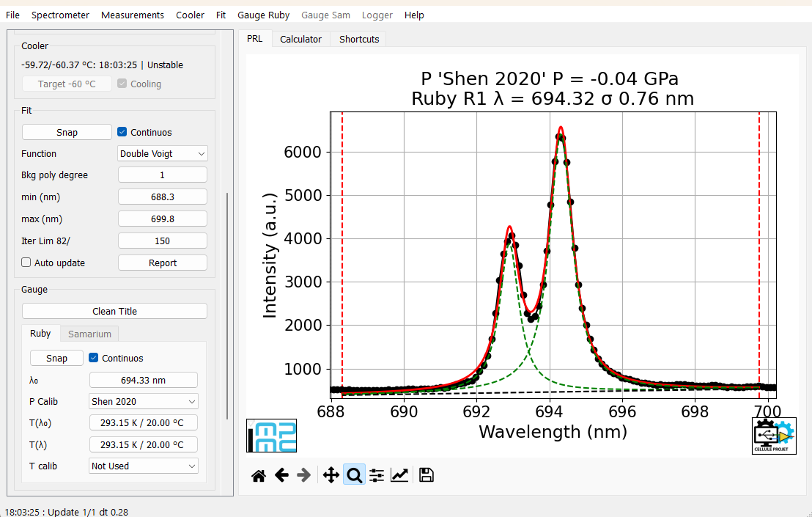Viewport: 812px width, 517px height.
Task: Click the IMPMC logo below plot
Action: [x=272, y=436]
